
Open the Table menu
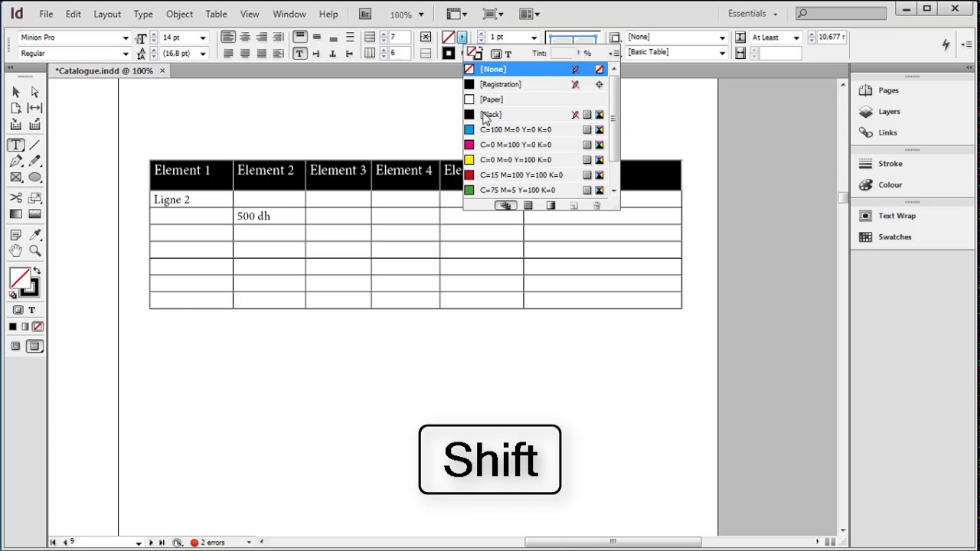coord(216,14)
